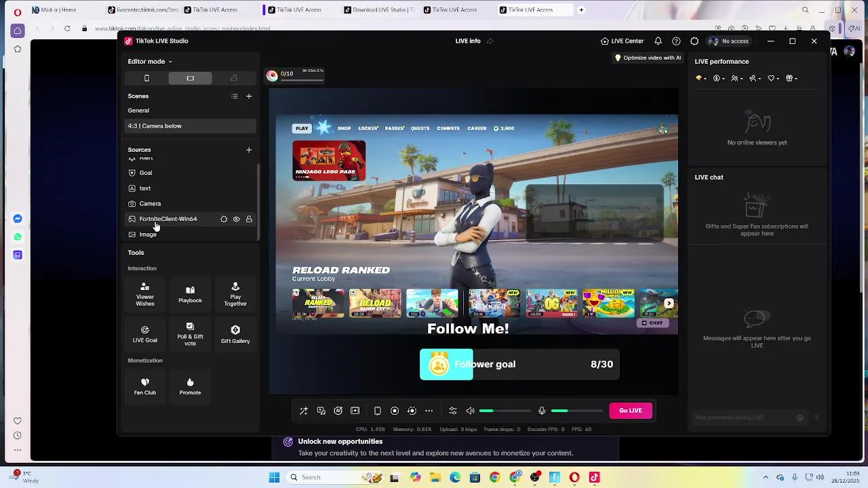Click the AI tool icon in bottom toolbar
868x488 pixels.
pos(338,411)
